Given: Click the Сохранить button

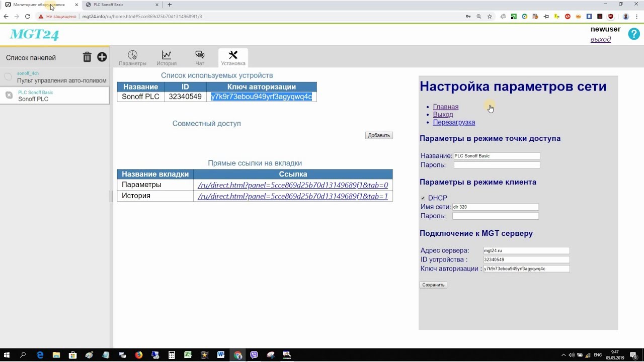Looking at the screenshot, I should (433, 285).
